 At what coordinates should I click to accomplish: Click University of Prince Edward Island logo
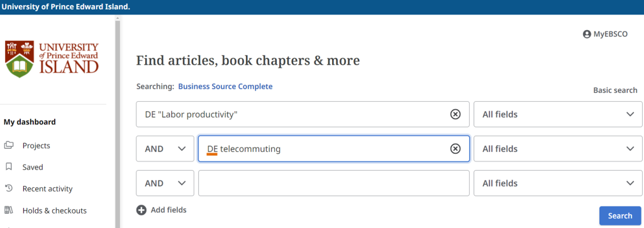[x=52, y=59]
